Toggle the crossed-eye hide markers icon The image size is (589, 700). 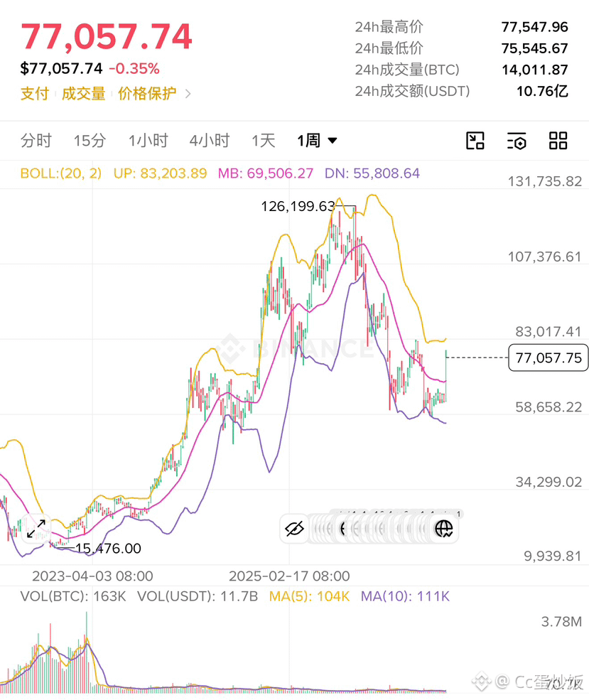click(294, 529)
